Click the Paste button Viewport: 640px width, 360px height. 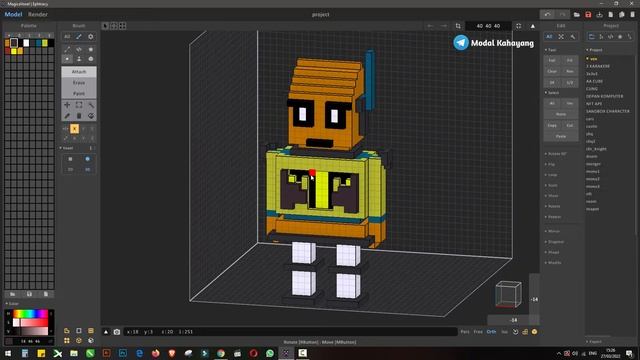561,136
